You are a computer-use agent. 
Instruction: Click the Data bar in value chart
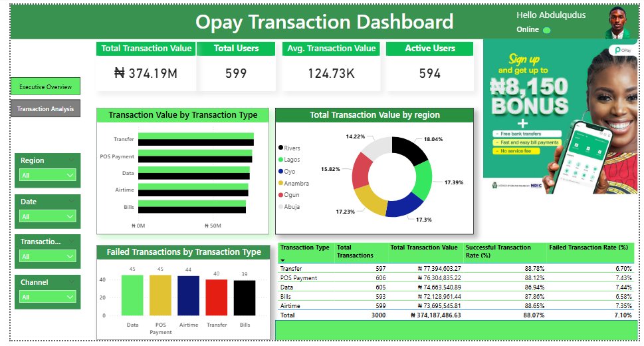194,173
